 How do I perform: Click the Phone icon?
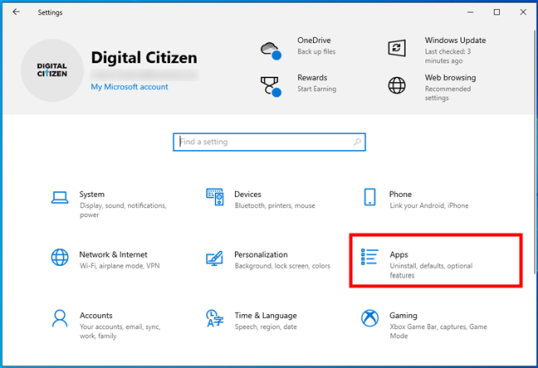tap(370, 197)
